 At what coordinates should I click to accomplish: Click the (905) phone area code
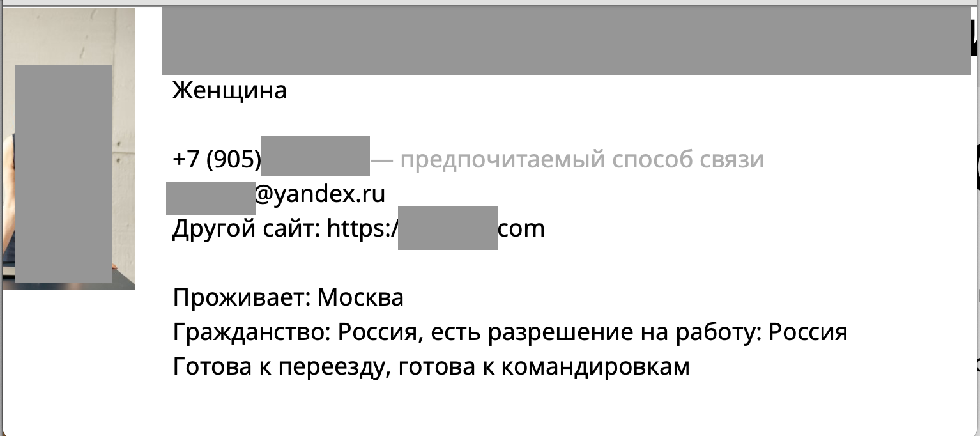(234, 159)
